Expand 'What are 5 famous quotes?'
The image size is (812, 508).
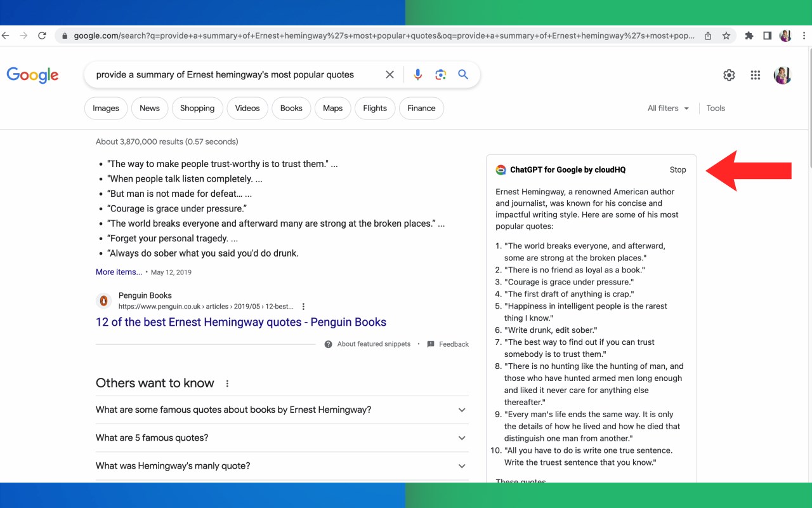tap(282, 438)
